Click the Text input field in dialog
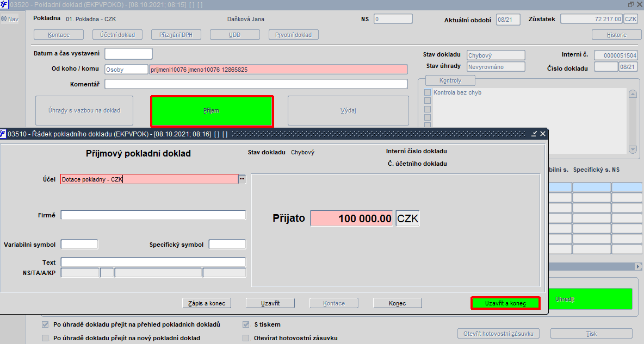 (153, 262)
